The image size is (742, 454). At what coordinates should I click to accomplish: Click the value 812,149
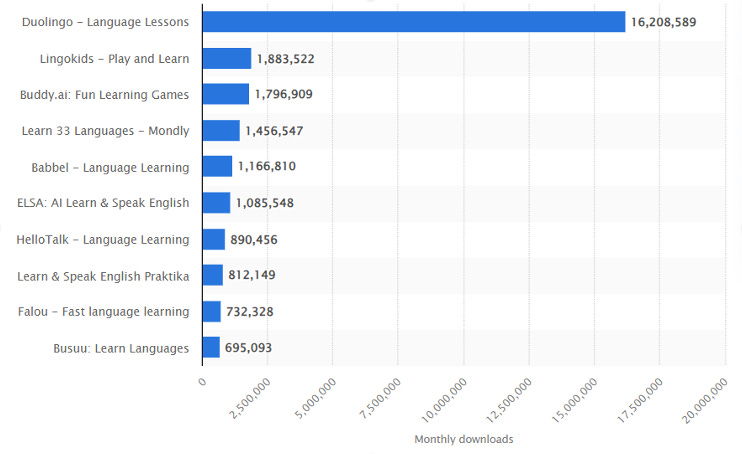252,275
